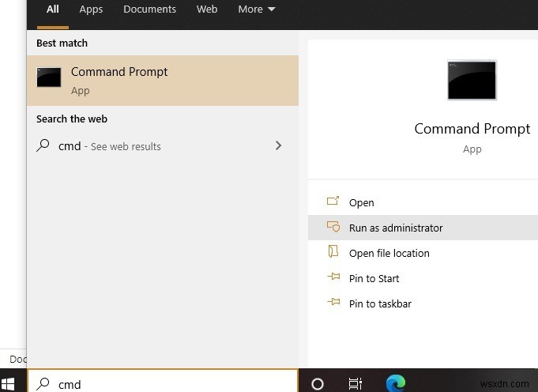Screen dimensions: 538x392
Task: Click the Open action icon
Action: (333, 202)
